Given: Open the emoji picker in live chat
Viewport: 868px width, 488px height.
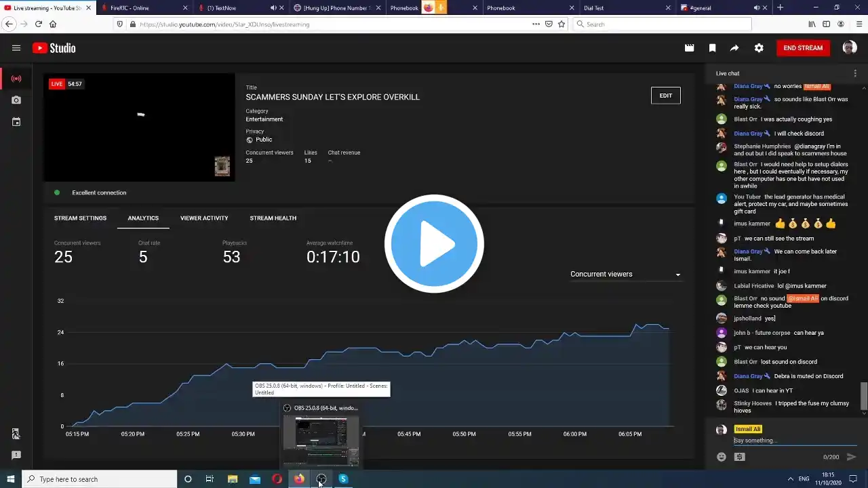Looking at the screenshot, I should tap(722, 457).
